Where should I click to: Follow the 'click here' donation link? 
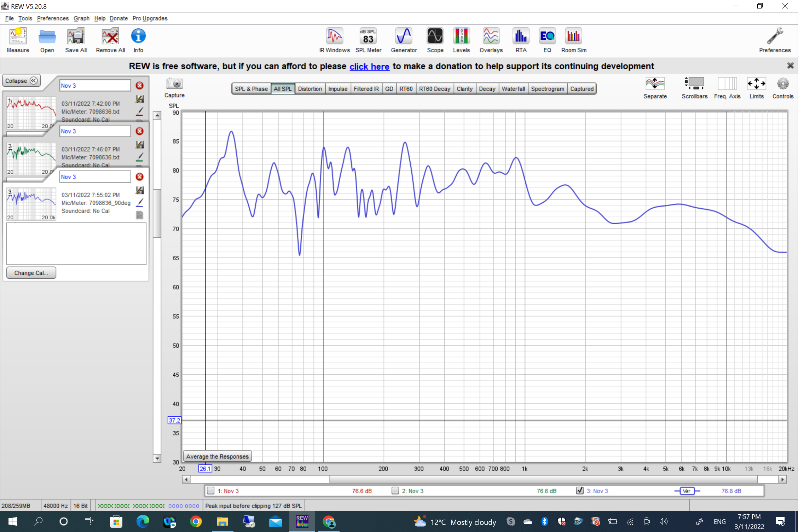coord(369,66)
